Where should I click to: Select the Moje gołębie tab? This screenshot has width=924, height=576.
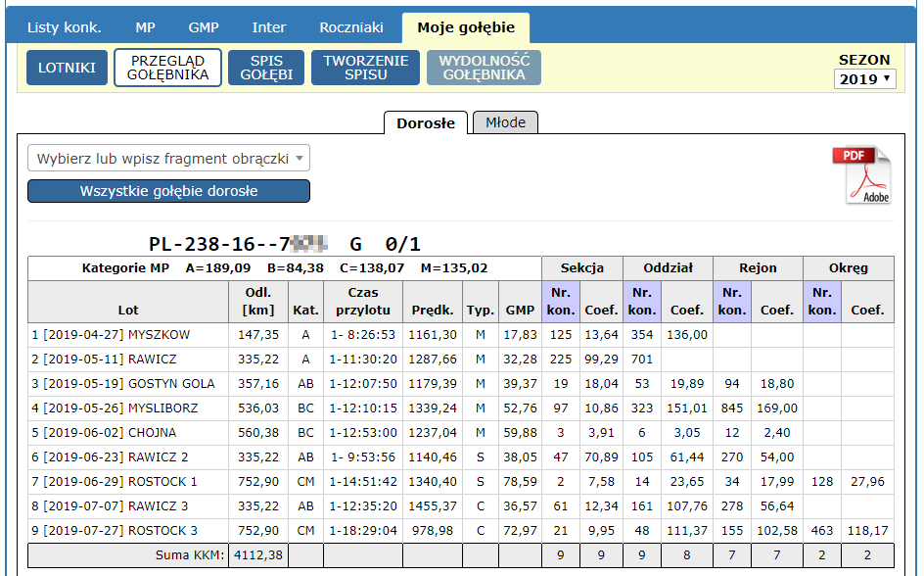point(465,27)
